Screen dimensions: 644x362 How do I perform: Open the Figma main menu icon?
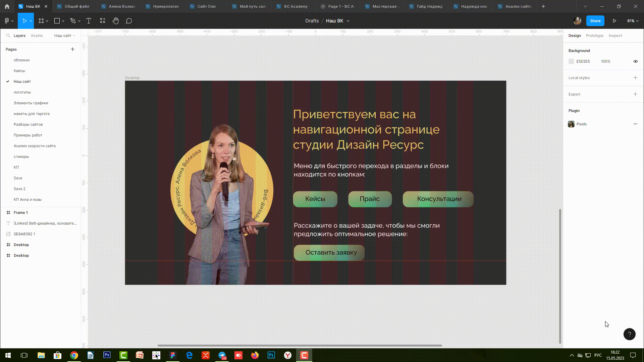7,21
